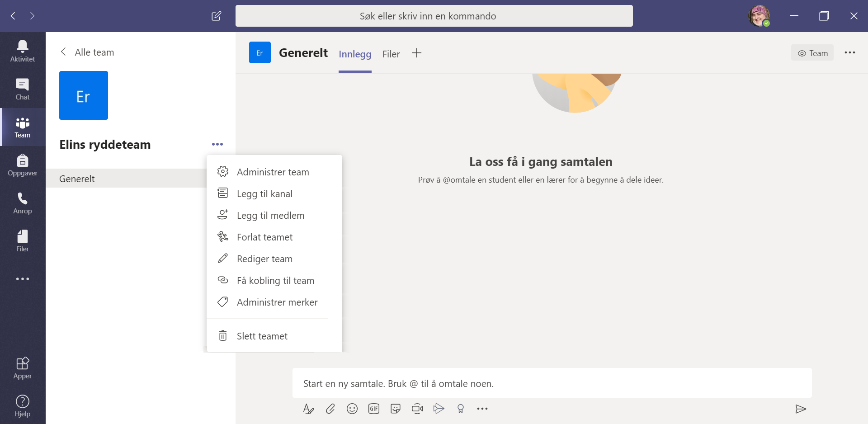Open more options for Elins ryddeteam
Viewport: 868px width, 424px height.
coord(217,144)
